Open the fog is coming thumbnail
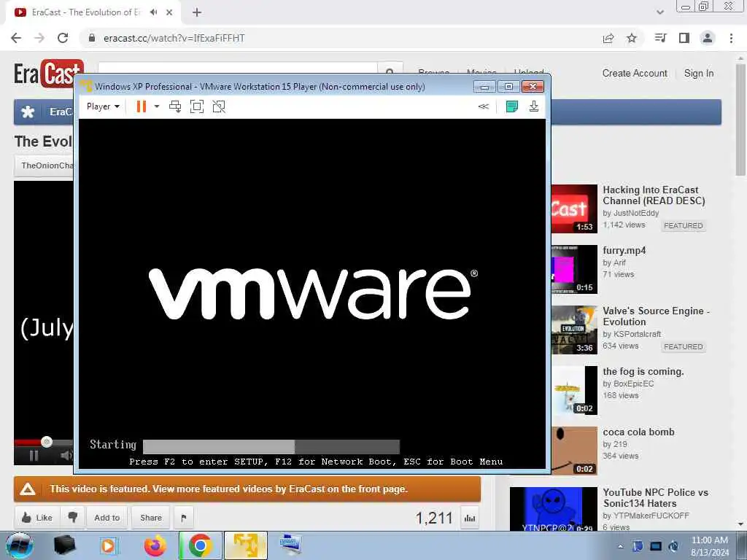The image size is (747, 560). point(574,391)
